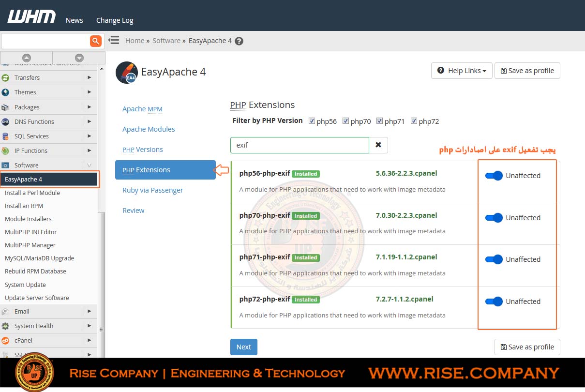
Task: Expand the cPanel sidebar section
Action: pos(90,340)
